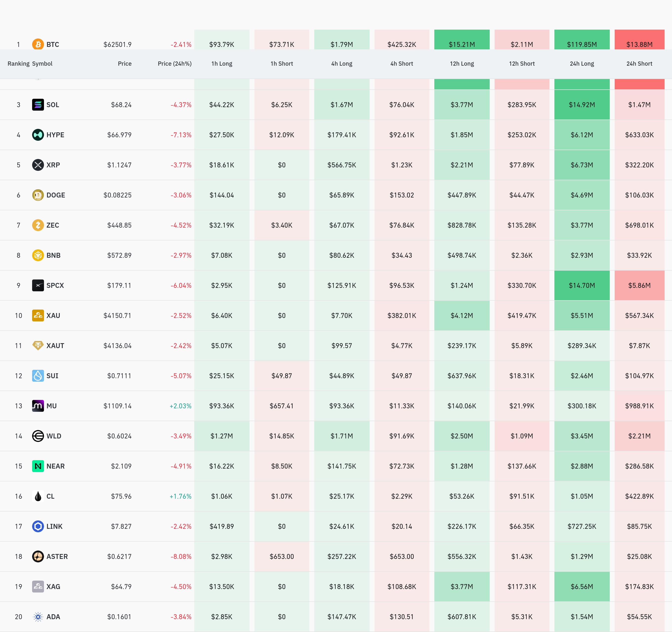Open the XAU gold bars icon
672x632 pixels.
pyautogui.click(x=38, y=316)
